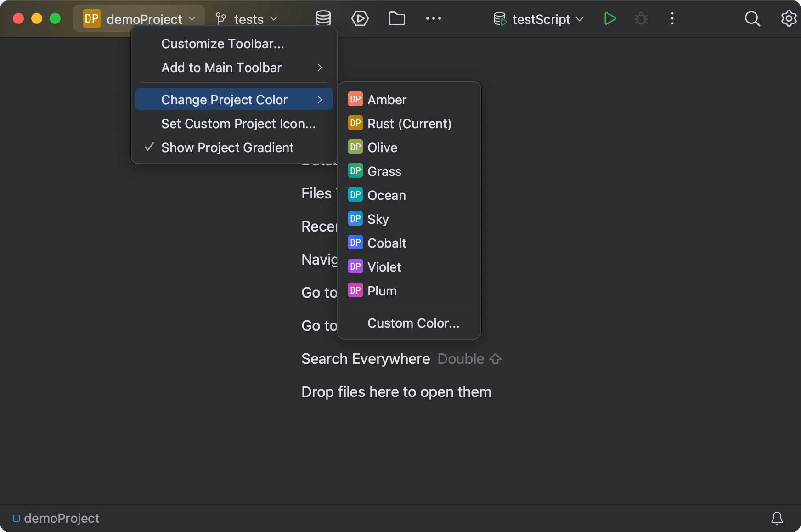Toggle Show Project Gradient checkmark

(227, 147)
